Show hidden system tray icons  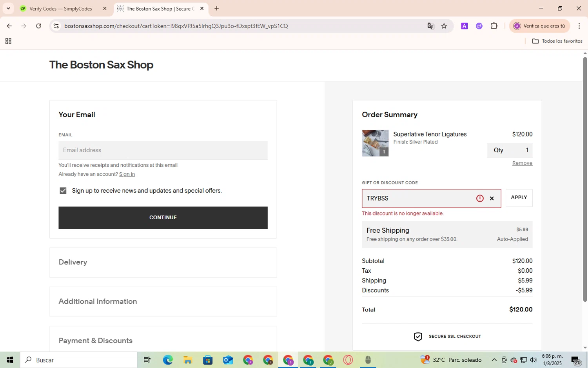click(494, 360)
